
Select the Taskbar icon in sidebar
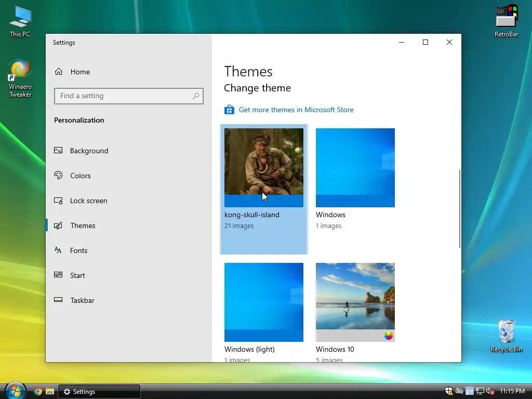coord(58,300)
